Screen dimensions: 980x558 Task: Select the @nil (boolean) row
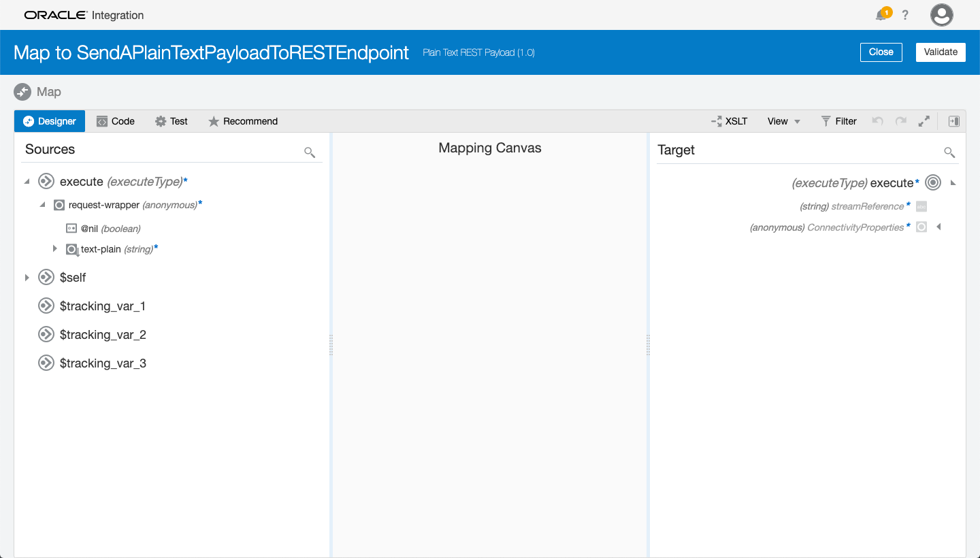(111, 229)
